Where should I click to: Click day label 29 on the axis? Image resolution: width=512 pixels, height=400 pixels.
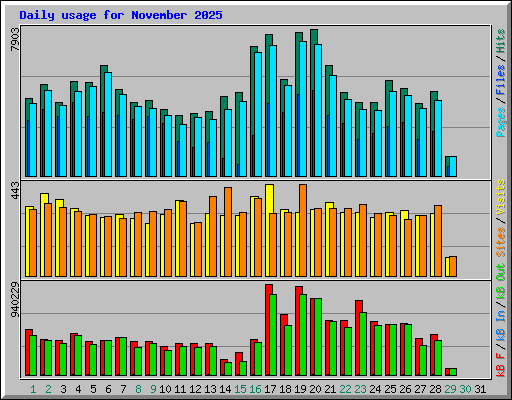click(450, 389)
